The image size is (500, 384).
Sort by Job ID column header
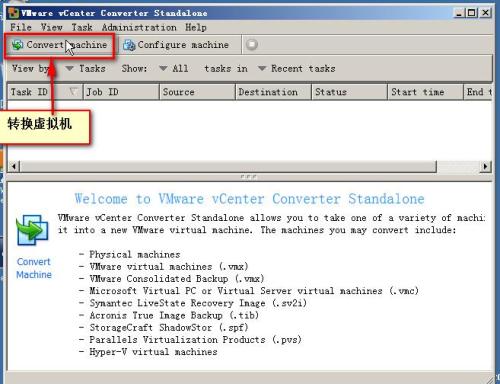[x=121, y=92]
